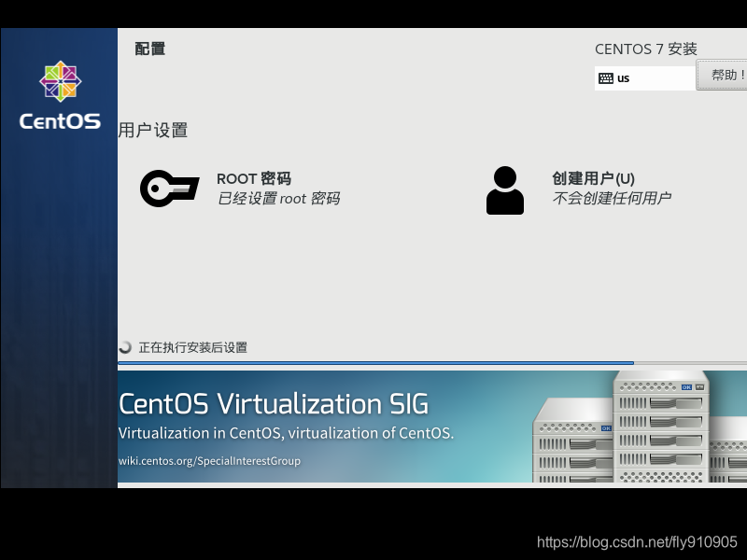This screenshot has width=747, height=560.
Task: Click the 不会创建任何用户 status text
Action: pos(613,198)
